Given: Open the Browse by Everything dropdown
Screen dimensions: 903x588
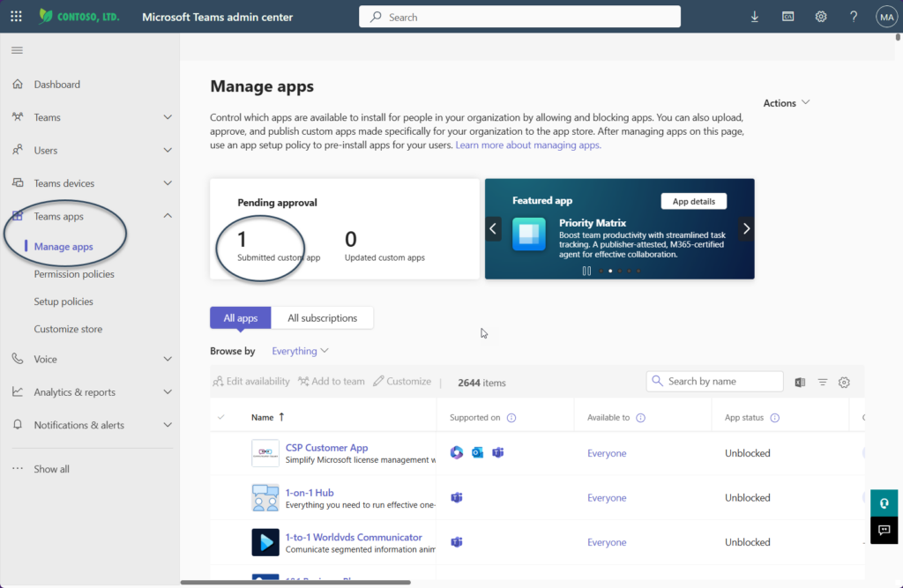Looking at the screenshot, I should 300,351.
